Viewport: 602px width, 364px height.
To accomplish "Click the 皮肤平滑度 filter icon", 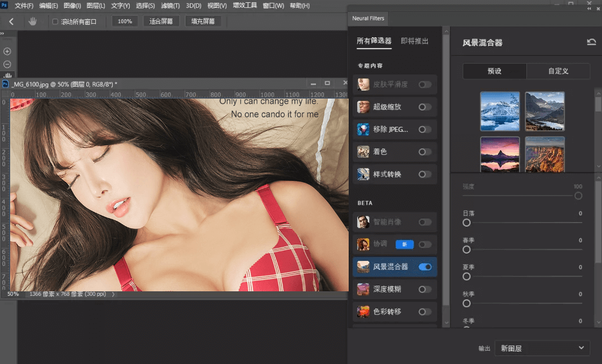I will click(x=363, y=84).
